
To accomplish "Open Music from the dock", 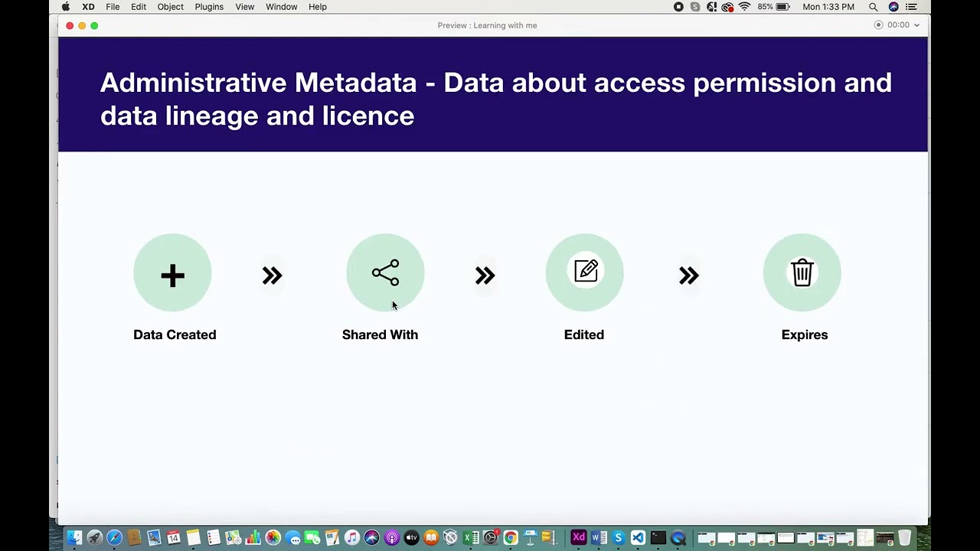I will pyautogui.click(x=352, y=538).
